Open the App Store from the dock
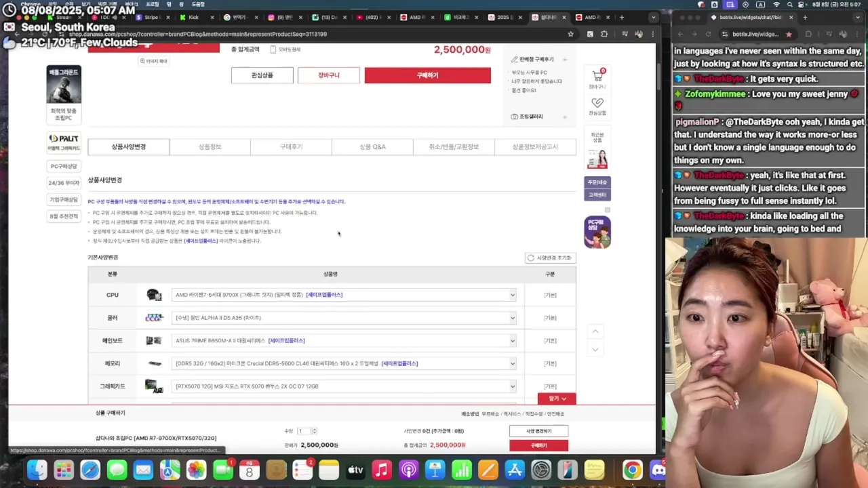The image size is (868, 488). [515, 470]
